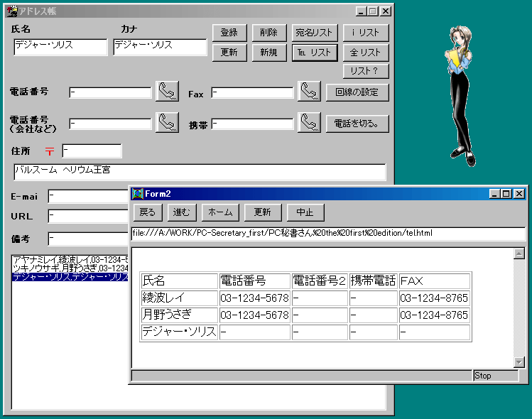Click the カナ input field

coord(160,47)
